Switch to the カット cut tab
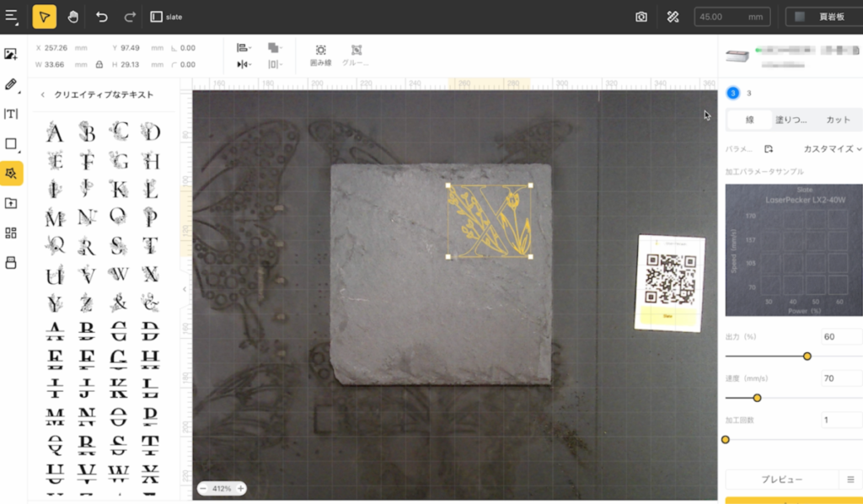The width and height of the screenshot is (863, 504). (837, 120)
